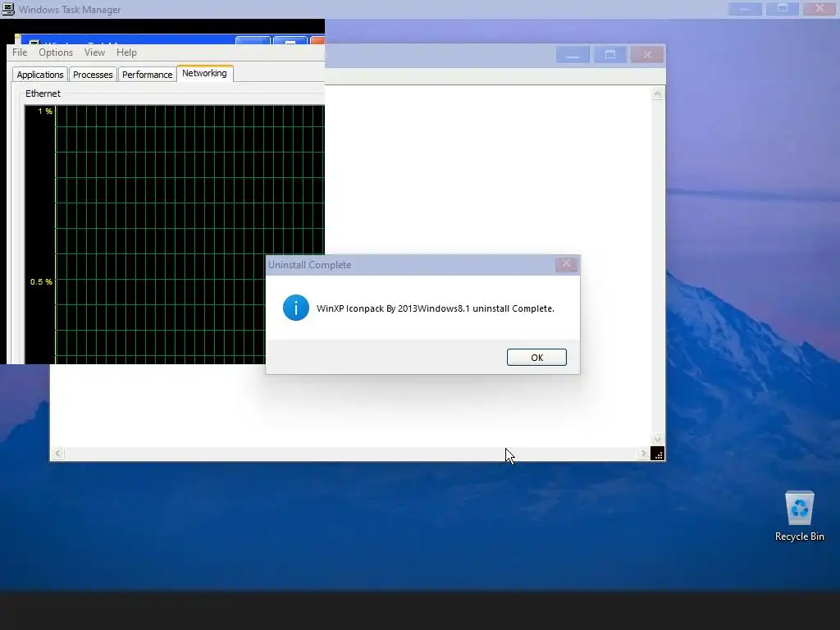
Task: Switch to the Processes tab
Action: point(93,75)
